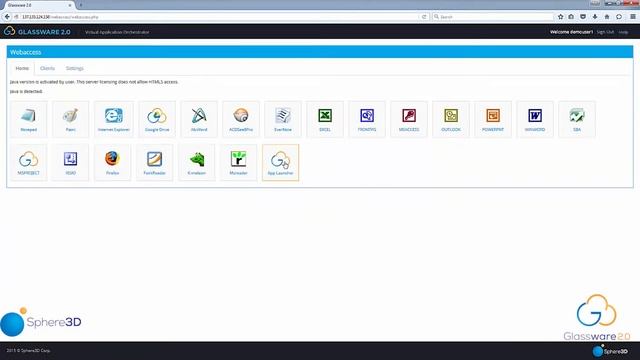Launch the OUTLOOK application
Image resolution: width=640 pixels, height=360 pixels.
pos(451,119)
